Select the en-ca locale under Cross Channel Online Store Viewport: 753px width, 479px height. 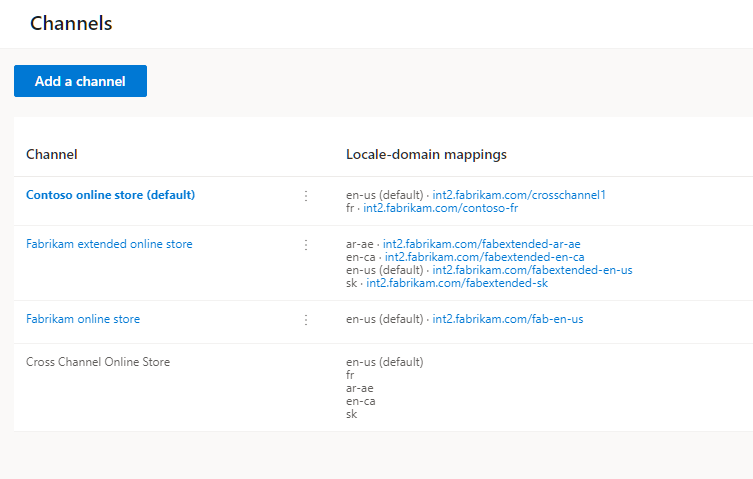click(x=361, y=401)
